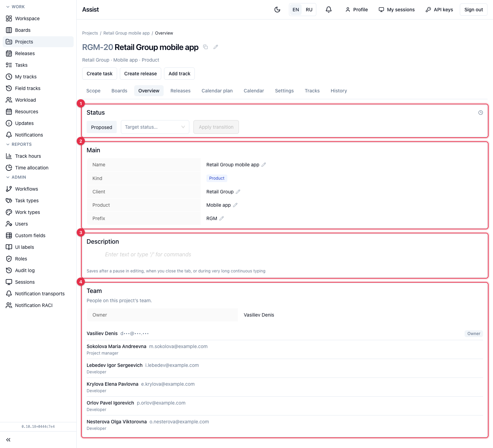
Task: Open API keys page
Action: point(439,10)
